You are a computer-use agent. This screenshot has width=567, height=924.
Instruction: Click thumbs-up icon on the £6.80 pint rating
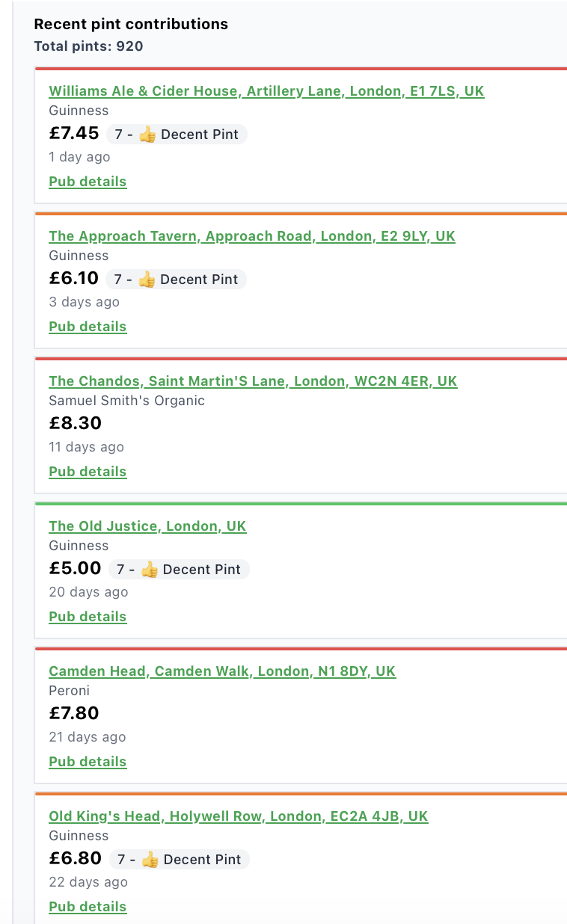[150, 860]
